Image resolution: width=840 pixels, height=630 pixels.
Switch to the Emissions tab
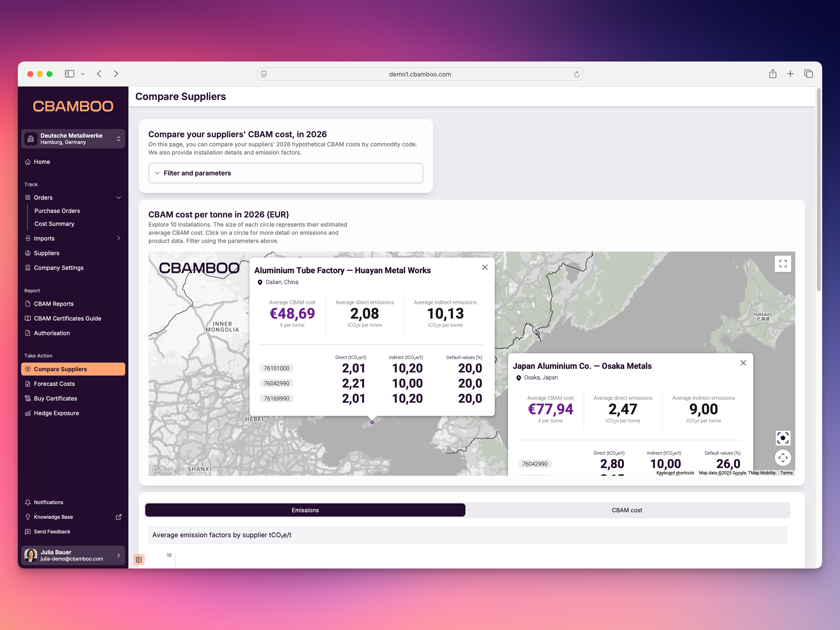[305, 510]
